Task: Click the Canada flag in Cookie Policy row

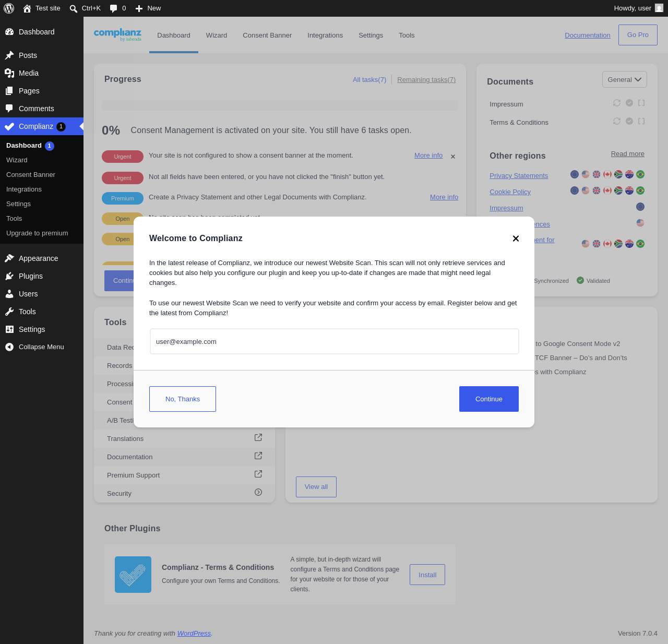Action: 607,190
